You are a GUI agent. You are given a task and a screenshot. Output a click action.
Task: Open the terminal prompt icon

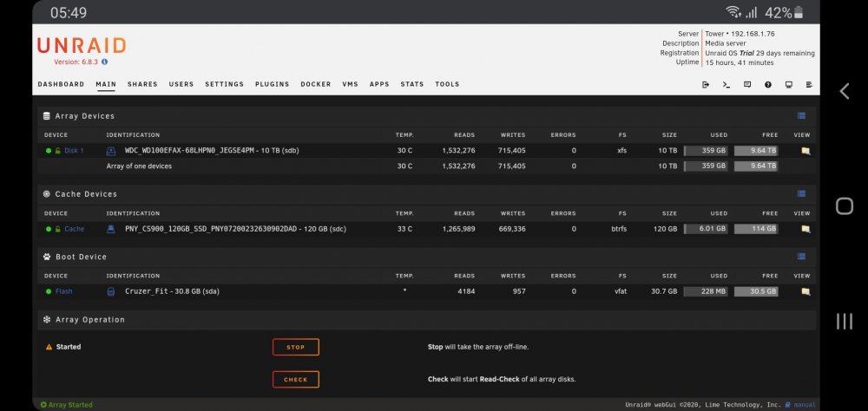tap(727, 85)
